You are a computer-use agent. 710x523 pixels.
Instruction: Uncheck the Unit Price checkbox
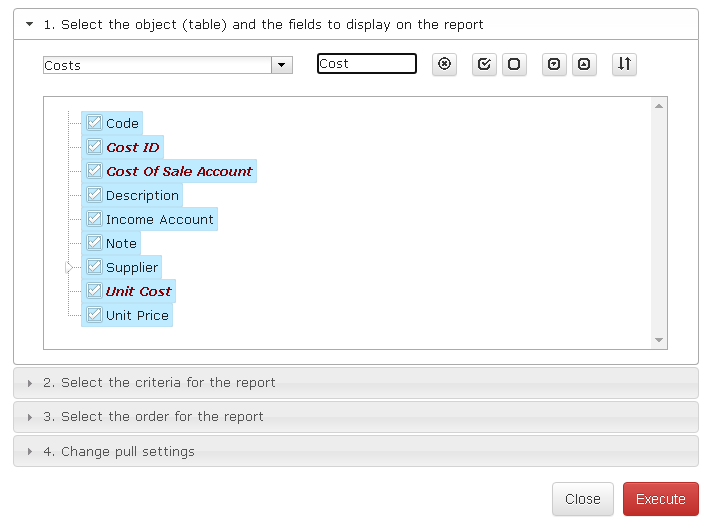tap(94, 314)
